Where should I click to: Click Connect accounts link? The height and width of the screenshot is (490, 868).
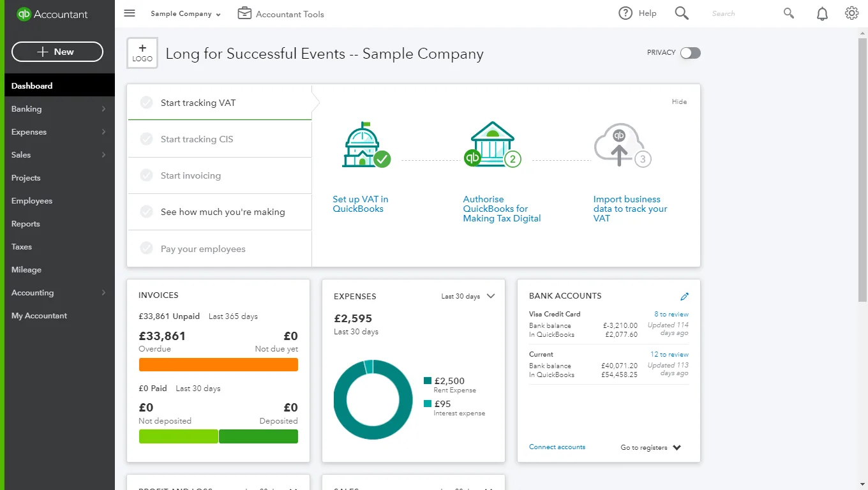coord(557,447)
